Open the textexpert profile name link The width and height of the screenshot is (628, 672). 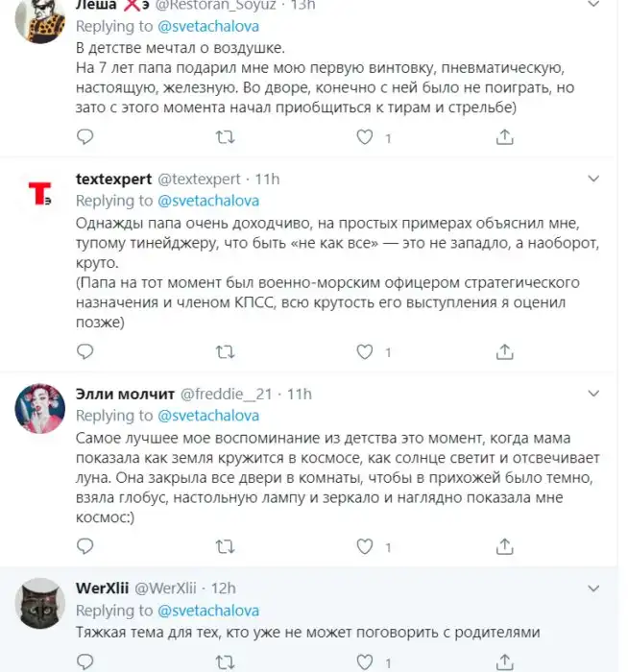coord(113,179)
